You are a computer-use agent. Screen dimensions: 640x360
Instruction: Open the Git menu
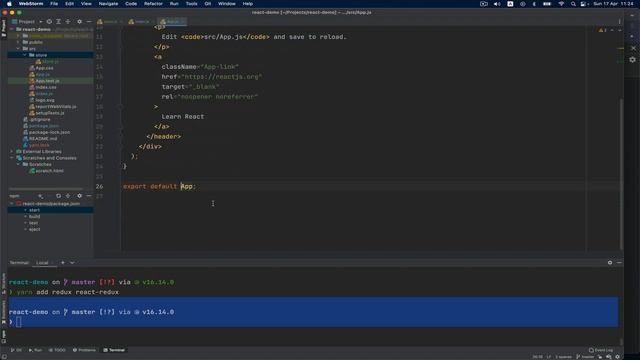[208, 4]
